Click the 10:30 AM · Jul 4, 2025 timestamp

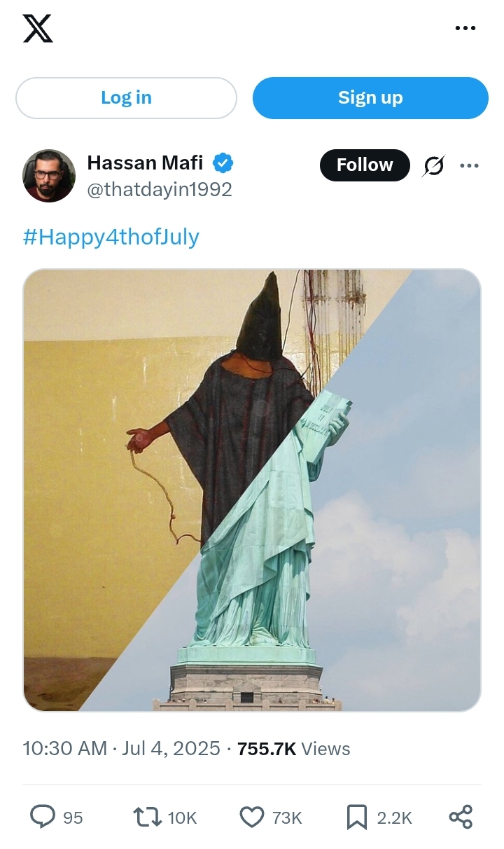(122, 748)
